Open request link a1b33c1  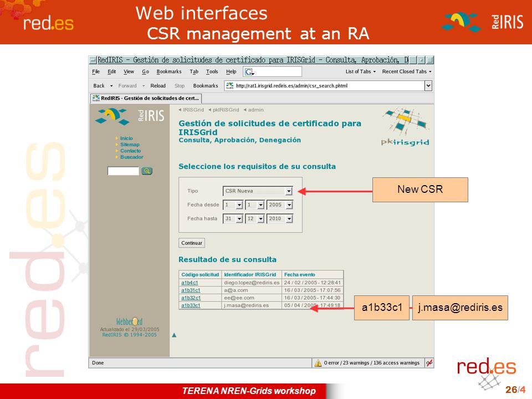[191, 305]
